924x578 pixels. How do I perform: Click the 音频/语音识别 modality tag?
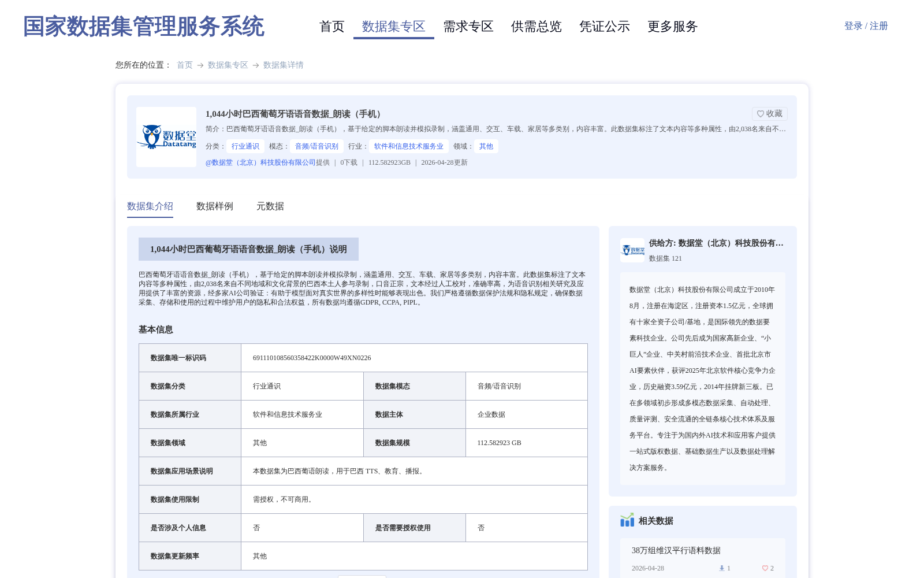[x=317, y=146]
